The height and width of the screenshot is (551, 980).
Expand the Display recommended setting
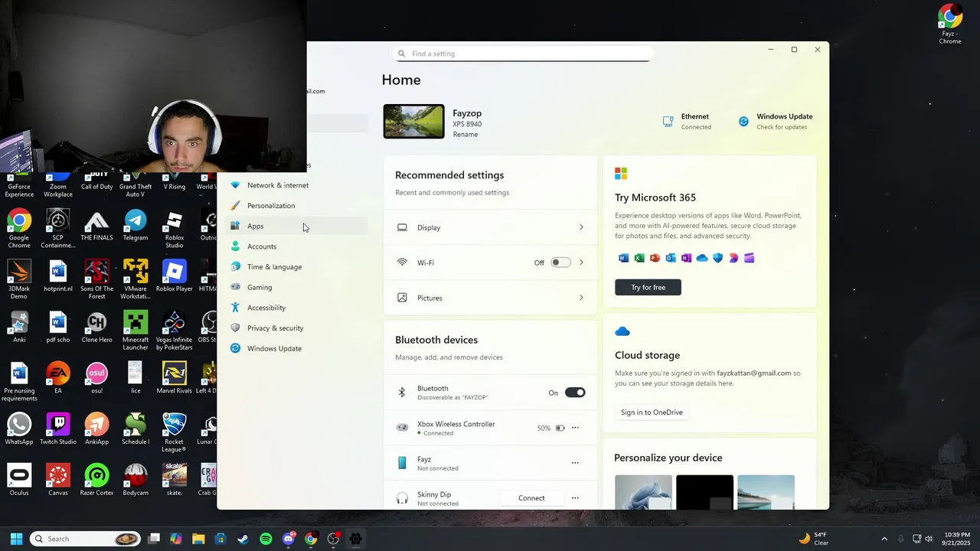(490, 227)
